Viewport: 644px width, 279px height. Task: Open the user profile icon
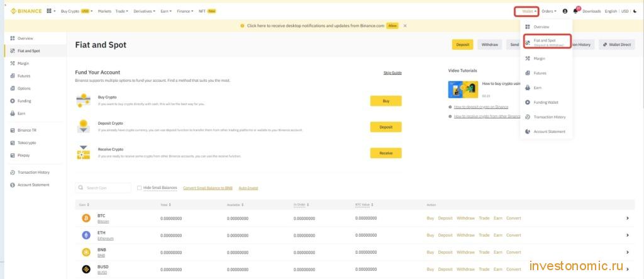[x=565, y=11]
